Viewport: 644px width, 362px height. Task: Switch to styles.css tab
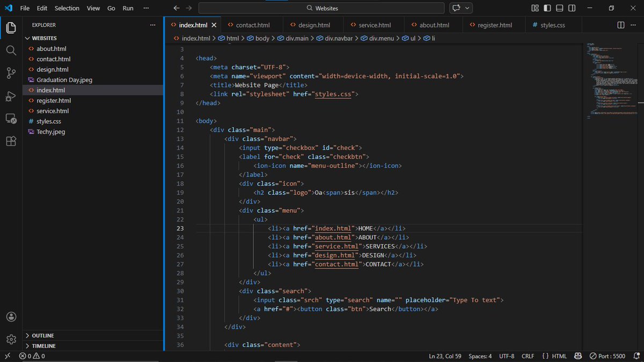552,25
